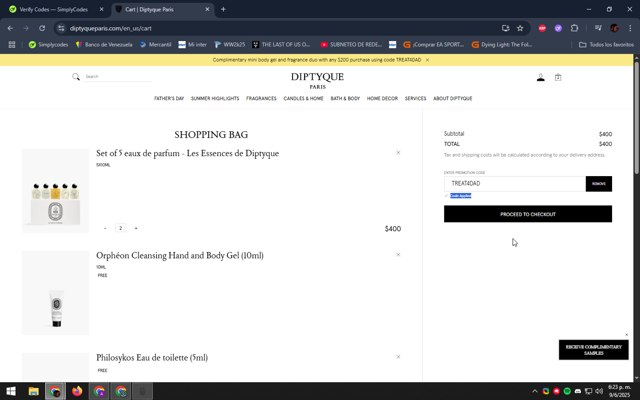
Task: Open the shopping bag icon in header
Action: click(558, 77)
